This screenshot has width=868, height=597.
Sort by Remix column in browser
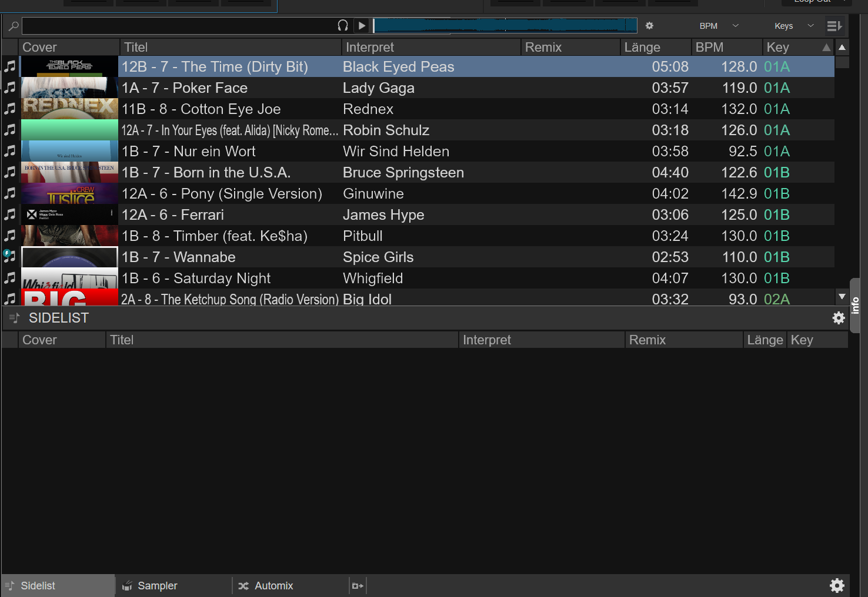[x=570, y=47]
